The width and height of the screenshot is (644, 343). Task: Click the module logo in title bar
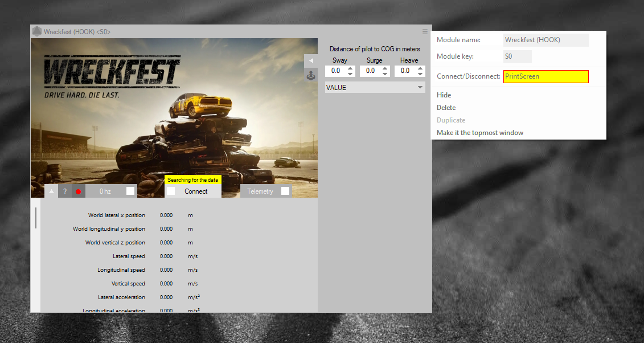pos(37,32)
